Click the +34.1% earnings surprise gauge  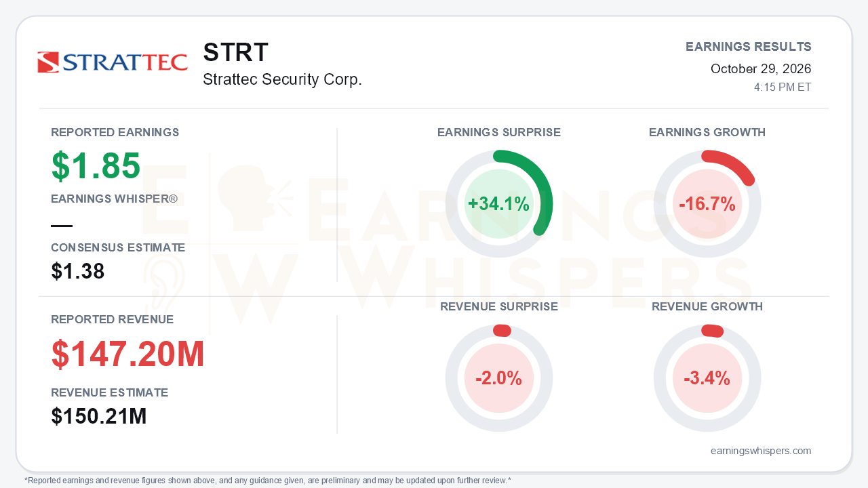coord(499,204)
